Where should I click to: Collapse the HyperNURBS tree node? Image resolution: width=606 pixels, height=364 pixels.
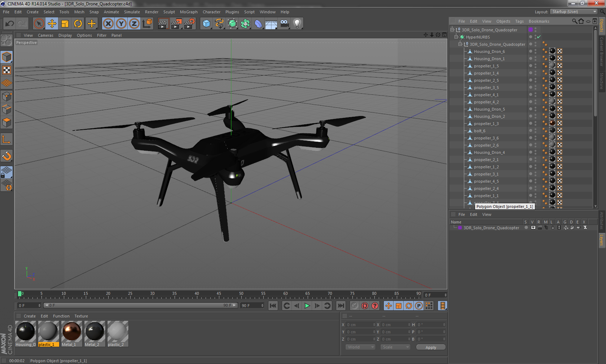456,37
